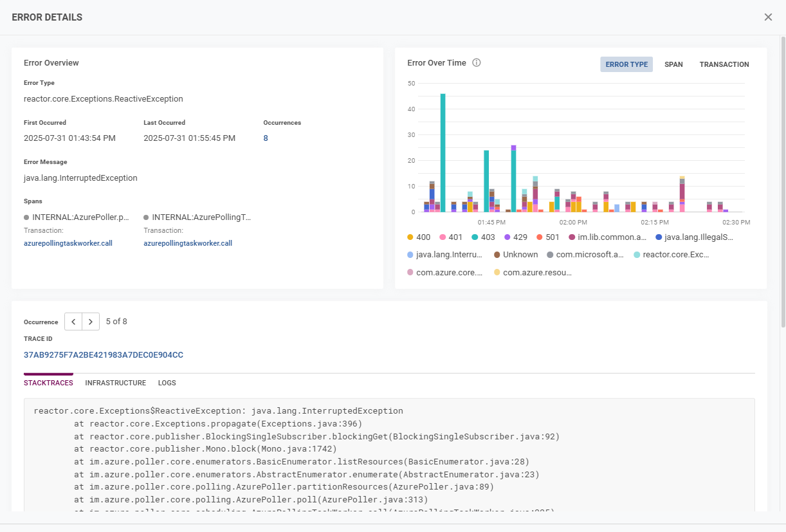
Task: Click the tallest teal 403 bar in chart
Action: 443,153
